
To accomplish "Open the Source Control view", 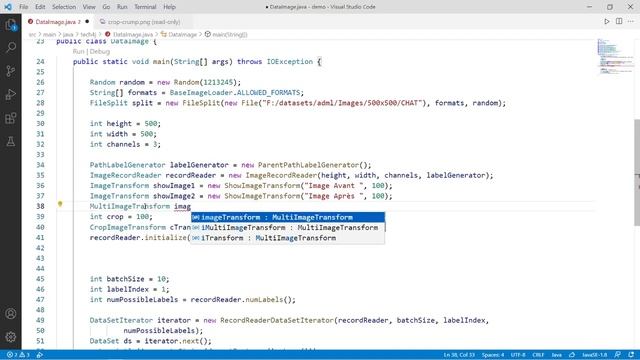I will click(x=11, y=71).
